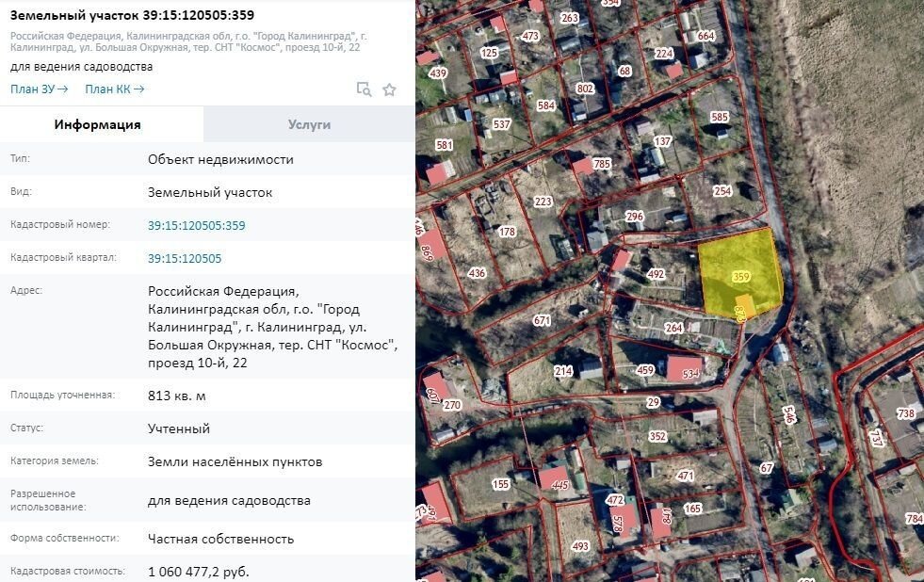
Task: Switch to the Услуги tab
Action: tap(309, 124)
